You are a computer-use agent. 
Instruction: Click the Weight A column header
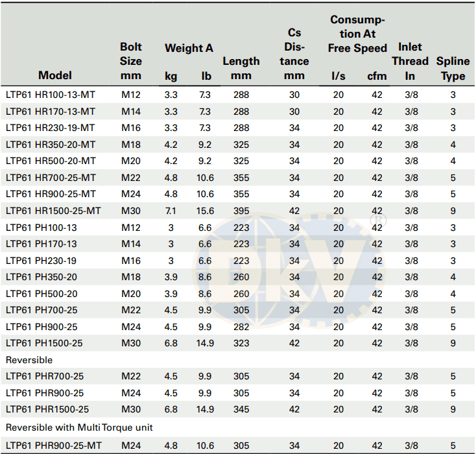(189, 48)
